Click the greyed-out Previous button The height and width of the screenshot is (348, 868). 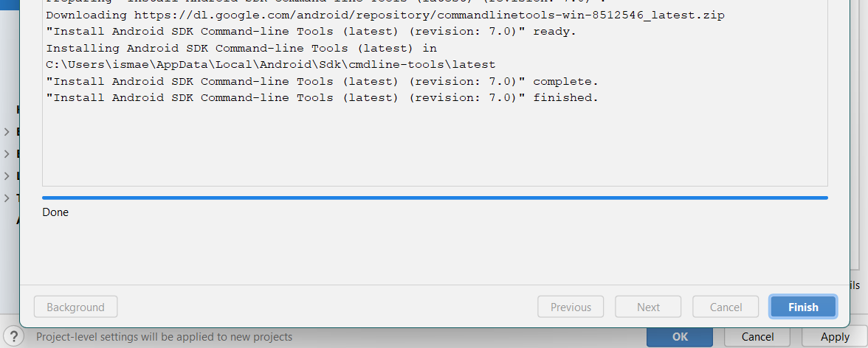(571, 307)
